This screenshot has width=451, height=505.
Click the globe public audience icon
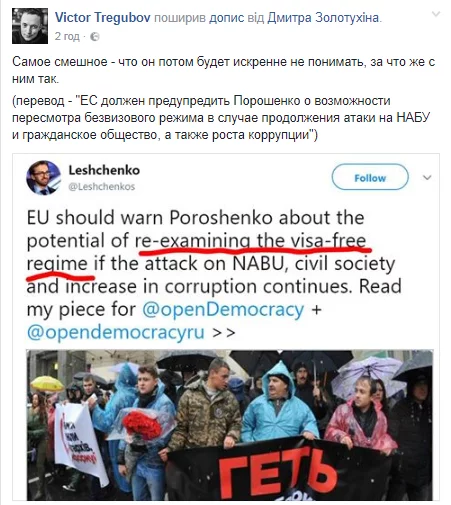tap(95, 37)
